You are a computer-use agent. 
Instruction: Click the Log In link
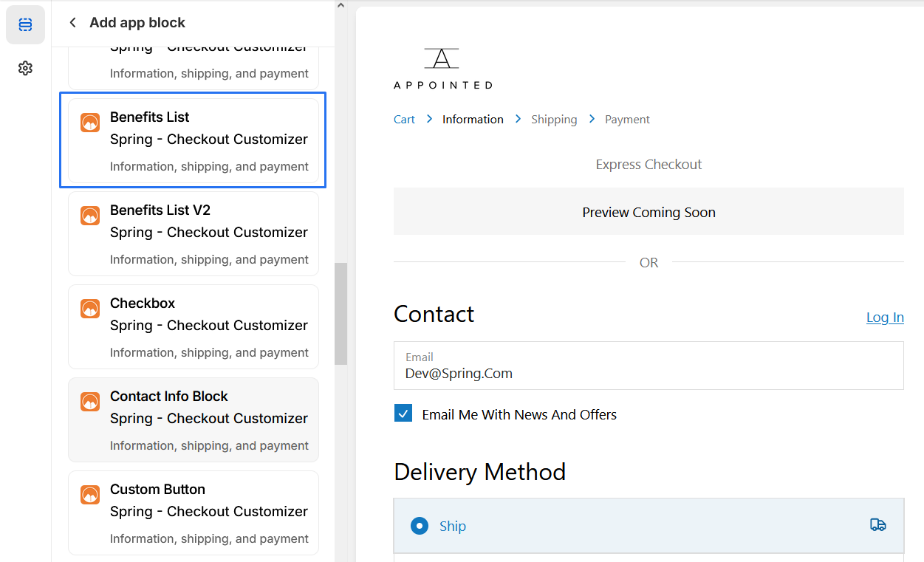click(x=885, y=318)
